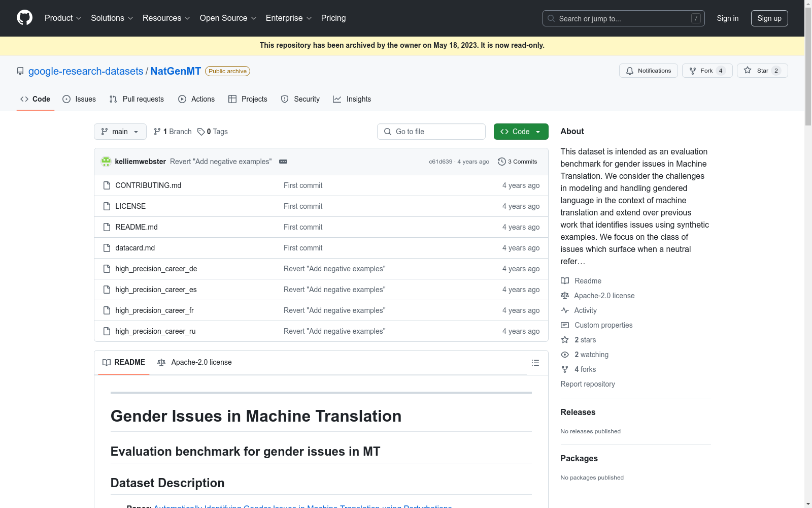Open the Projects tab
This screenshot has height=508, width=812.
248,99
